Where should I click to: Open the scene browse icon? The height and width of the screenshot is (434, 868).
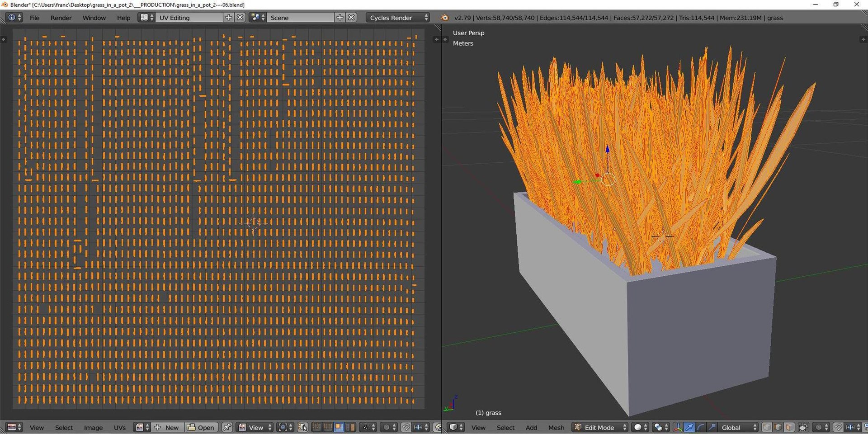(x=258, y=18)
